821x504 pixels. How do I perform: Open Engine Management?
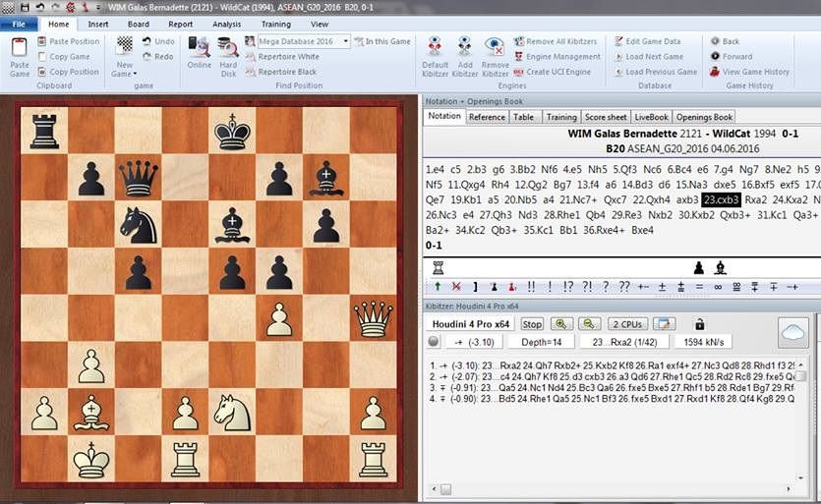(557, 57)
